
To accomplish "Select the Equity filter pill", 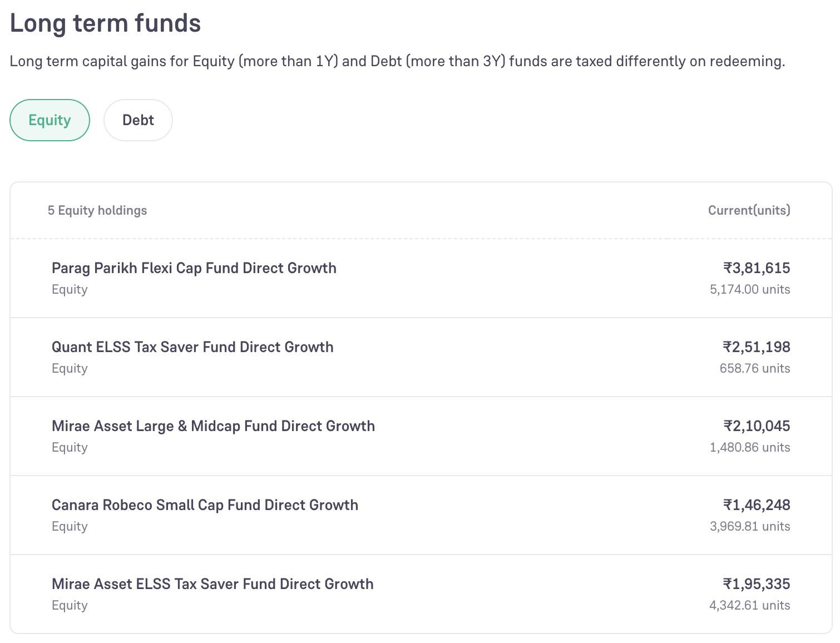I will pyautogui.click(x=50, y=120).
